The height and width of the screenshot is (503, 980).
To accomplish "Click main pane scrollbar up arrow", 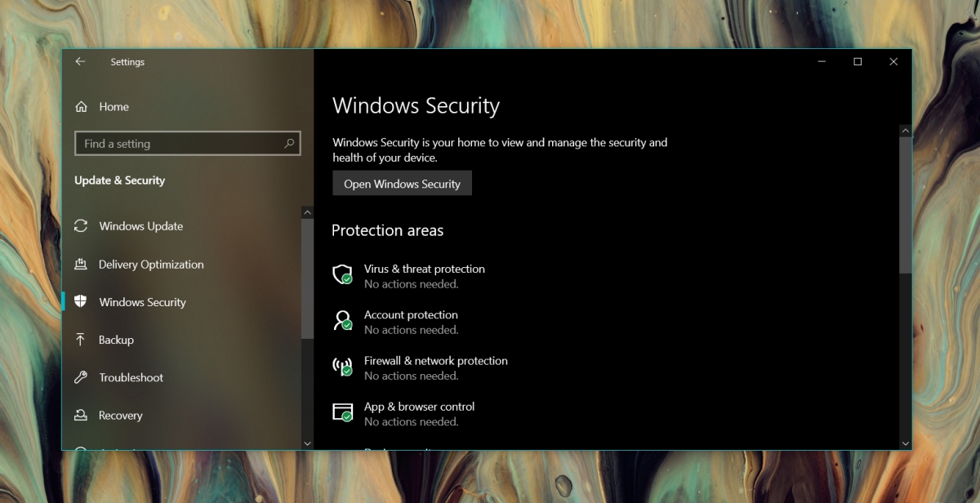I will [905, 130].
